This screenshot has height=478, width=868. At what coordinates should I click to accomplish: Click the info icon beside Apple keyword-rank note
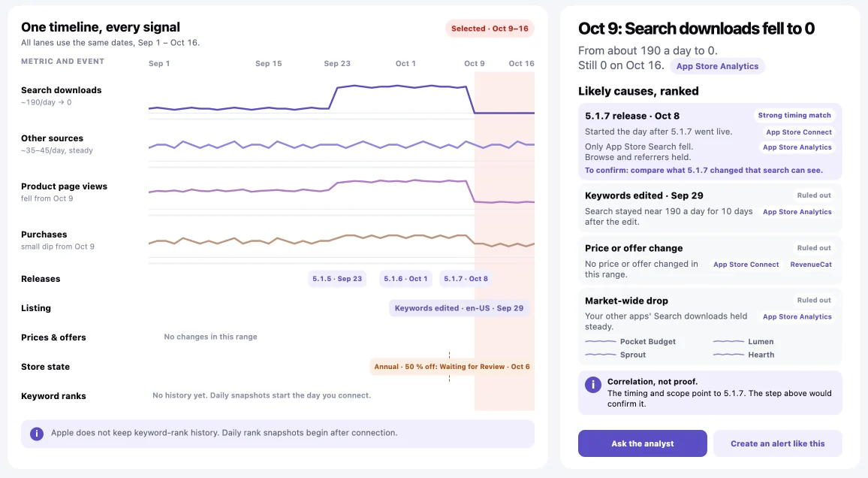tap(37, 434)
